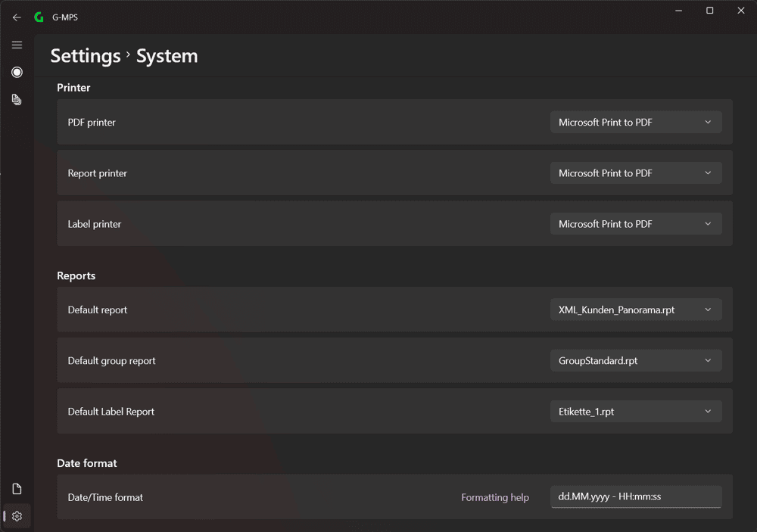Minimize the G-MPS window
This screenshot has height=532, width=757.
pos(679,10)
